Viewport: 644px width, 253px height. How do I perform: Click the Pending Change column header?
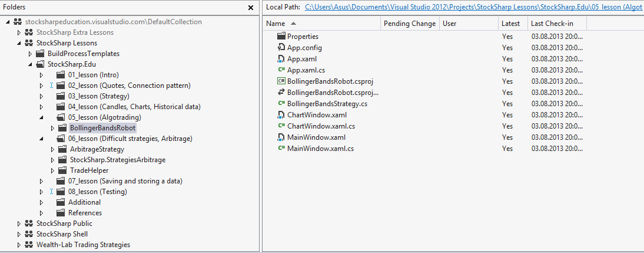[x=410, y=24]
